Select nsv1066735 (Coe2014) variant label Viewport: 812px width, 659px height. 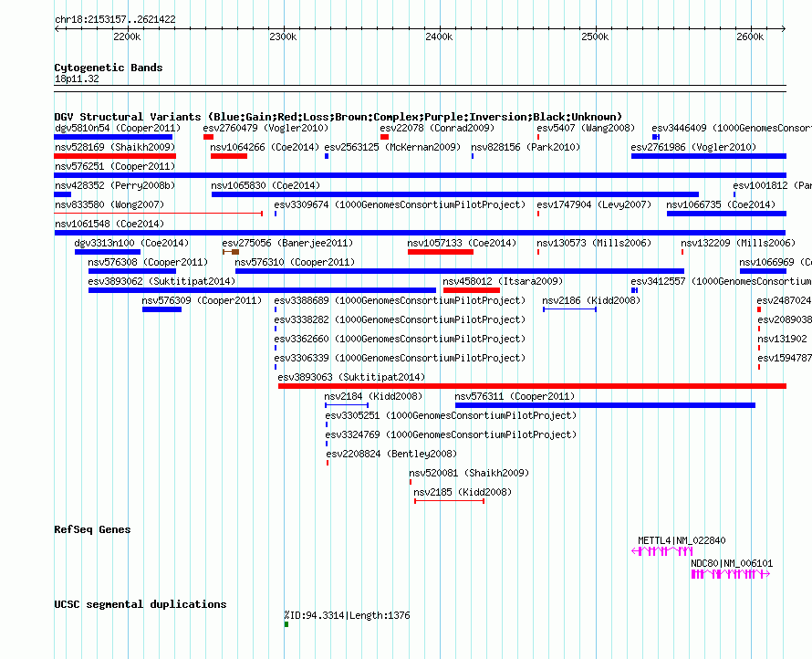click(721, 204)
